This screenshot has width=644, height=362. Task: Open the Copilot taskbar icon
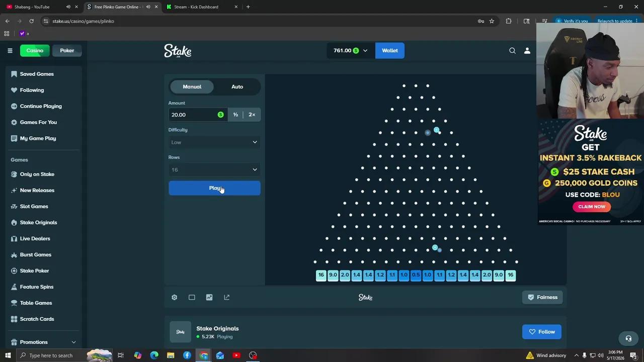(137, 355)
